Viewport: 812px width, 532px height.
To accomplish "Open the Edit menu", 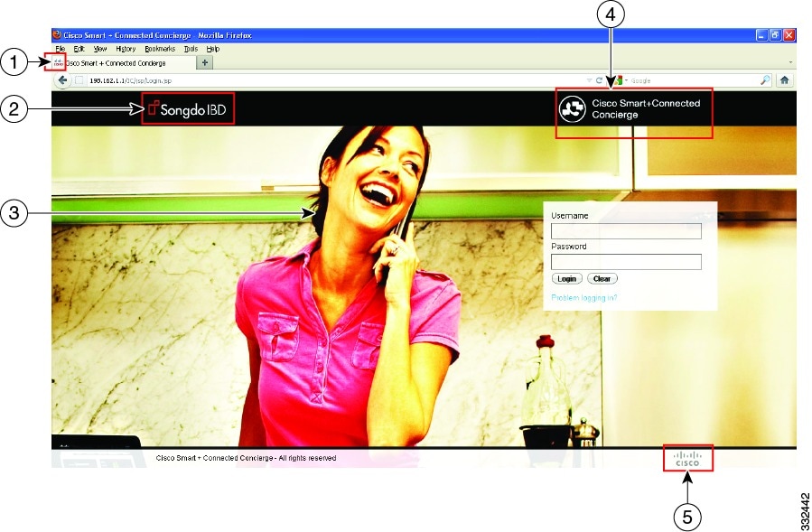I will (79, 49).
